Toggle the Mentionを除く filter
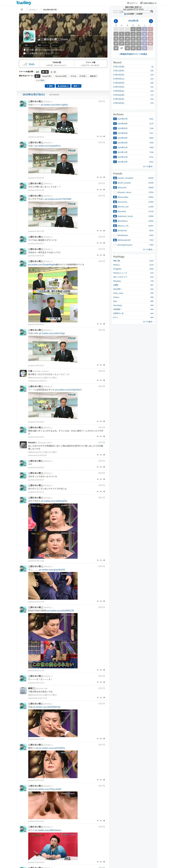174x868 pixels. [x=61, y=76]
